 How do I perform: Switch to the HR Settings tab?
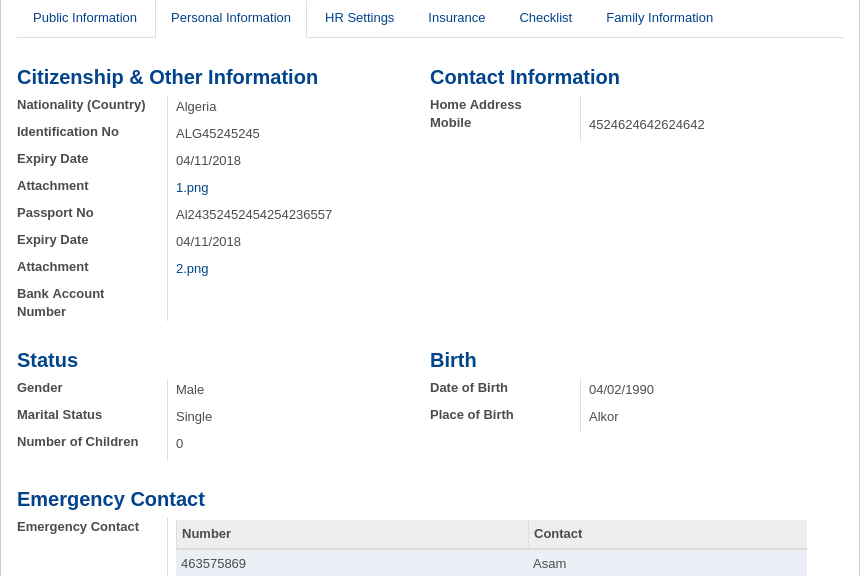pyautogui.click(x=359, y=18)
